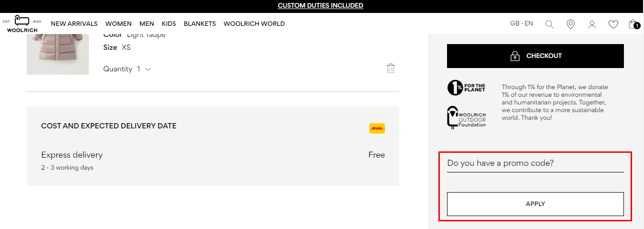Viewport: 644px width, 229px height.
Task: Click the DHL carrier logo
Action: 377,128
